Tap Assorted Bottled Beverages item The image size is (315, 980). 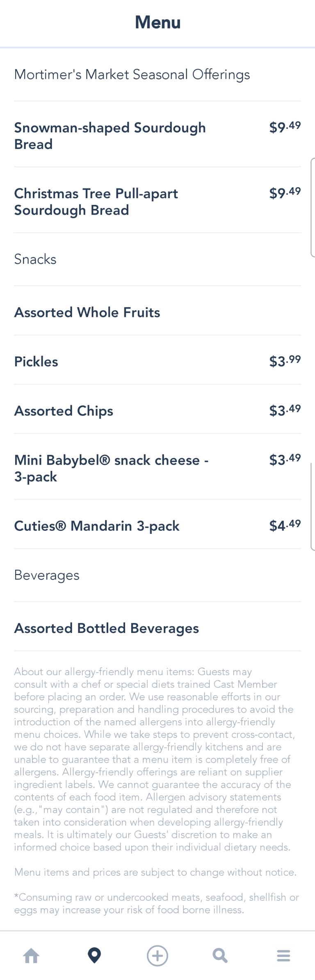pyautogui.click(x=106, y=628)
